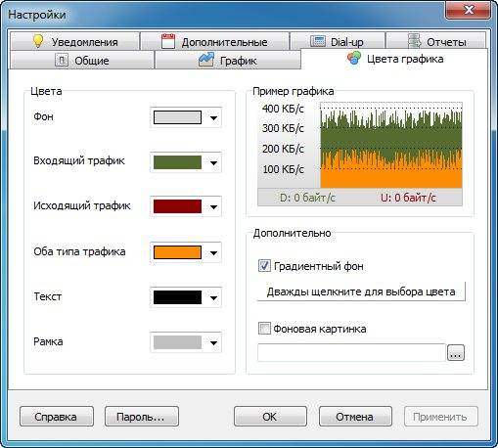Enable the Фоновая картинка checkbox

(264, 329)
